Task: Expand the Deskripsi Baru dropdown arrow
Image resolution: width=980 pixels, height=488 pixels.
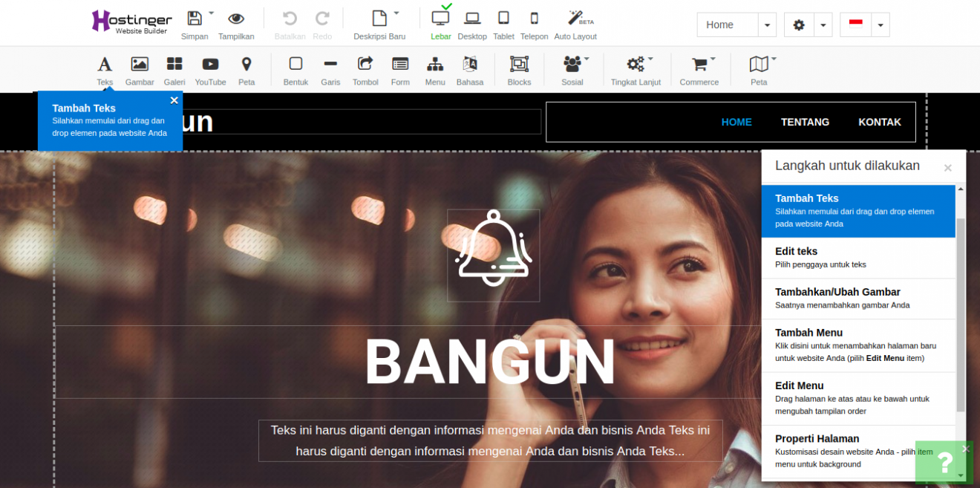Action: pyautogui.click(x=396, y=13)
